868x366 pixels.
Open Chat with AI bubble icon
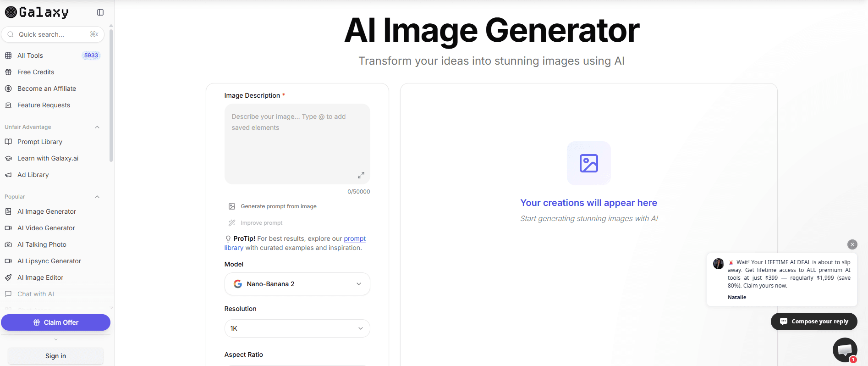pyautogui.click(x=8, y=294)
